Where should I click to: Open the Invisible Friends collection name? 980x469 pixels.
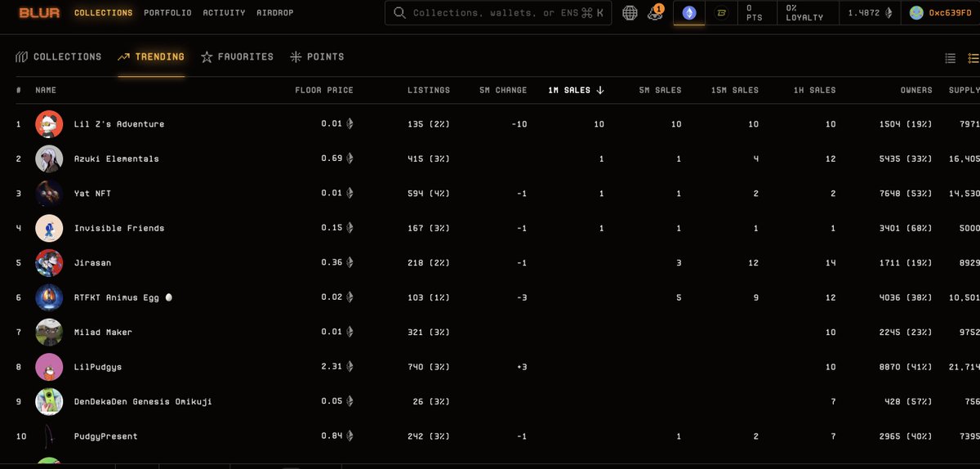pyautogui.click(x=119, y=228)
